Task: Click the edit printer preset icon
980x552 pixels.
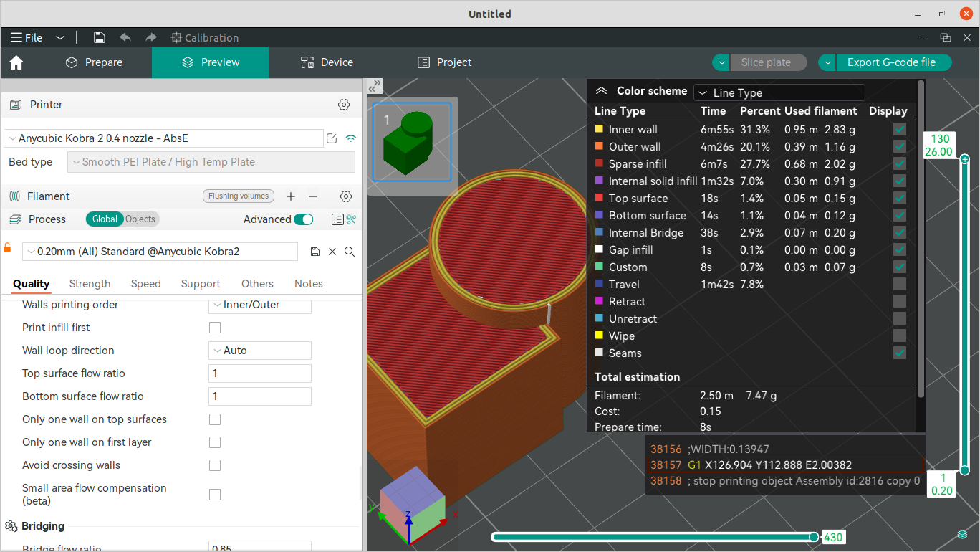Action: click(332, 138)
